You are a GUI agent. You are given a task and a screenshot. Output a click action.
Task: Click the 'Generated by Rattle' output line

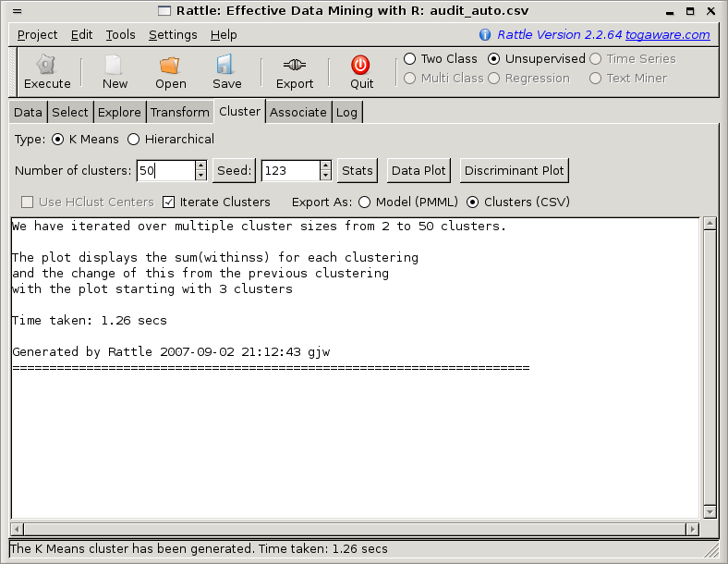click(171, 352)
